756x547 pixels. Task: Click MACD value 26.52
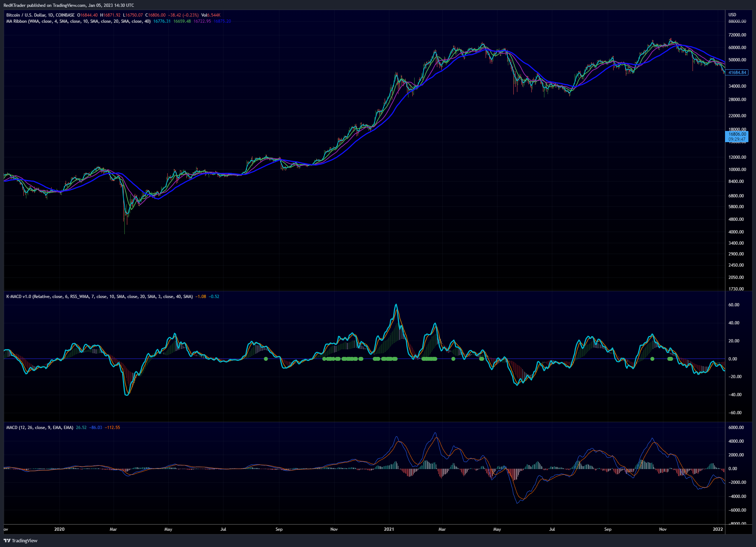coord(81,428)
